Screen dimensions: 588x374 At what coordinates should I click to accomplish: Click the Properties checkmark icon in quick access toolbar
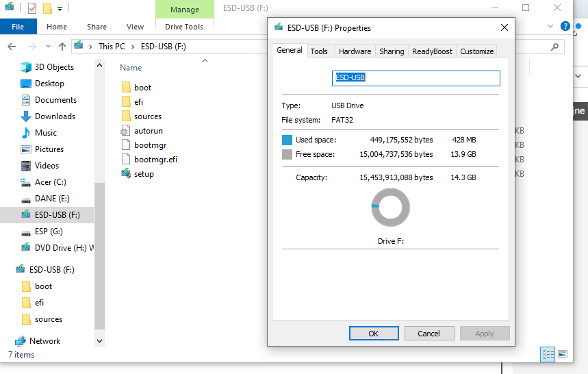click(x=32, y=8)
